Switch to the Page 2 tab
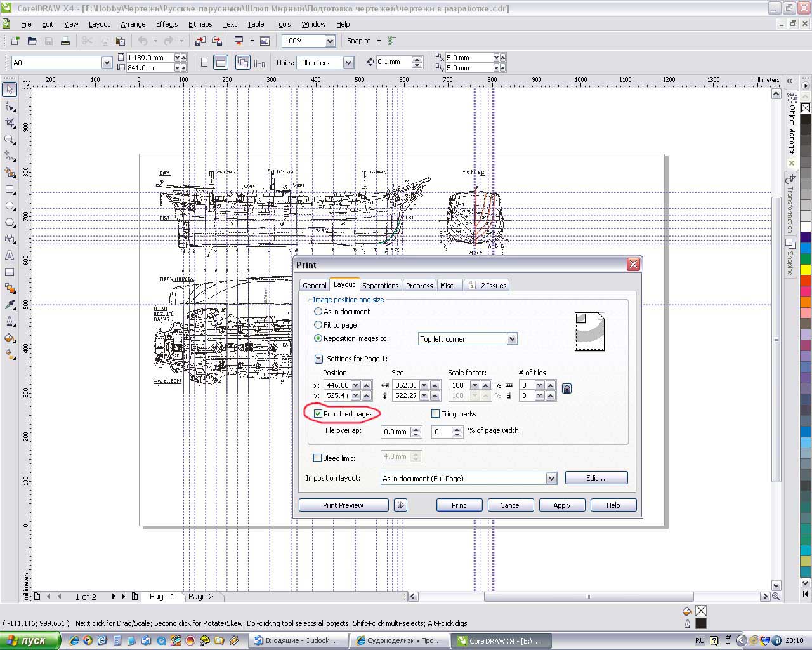Viewport: 812px width, 650px height. coord(200,597)
